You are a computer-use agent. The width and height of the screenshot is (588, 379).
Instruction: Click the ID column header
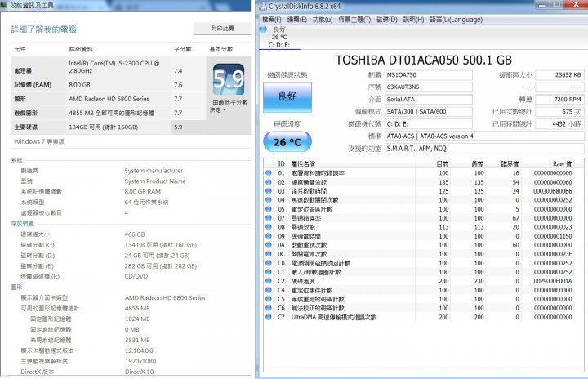[281, 163]
